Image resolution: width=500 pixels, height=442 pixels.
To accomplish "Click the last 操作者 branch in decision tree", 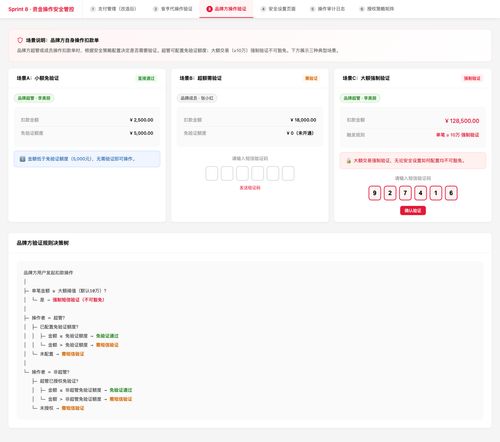I will pos(51,372).
